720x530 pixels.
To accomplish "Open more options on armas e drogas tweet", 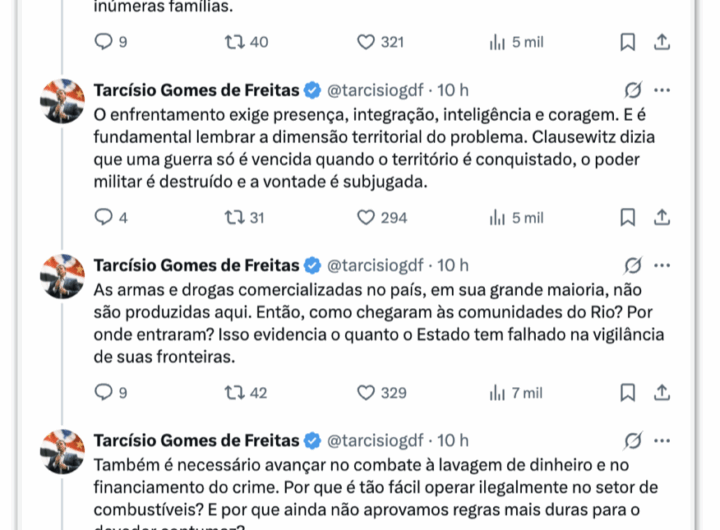I will point(662,265).
